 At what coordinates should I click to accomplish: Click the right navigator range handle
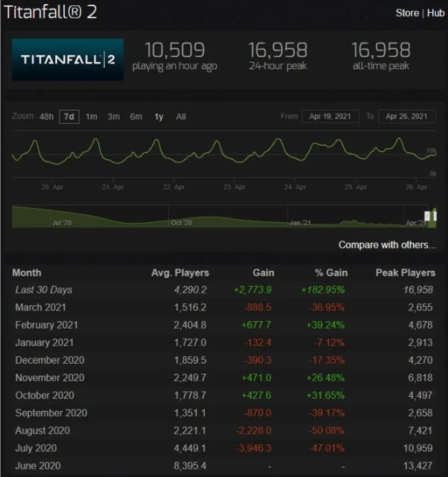point(435,215)
